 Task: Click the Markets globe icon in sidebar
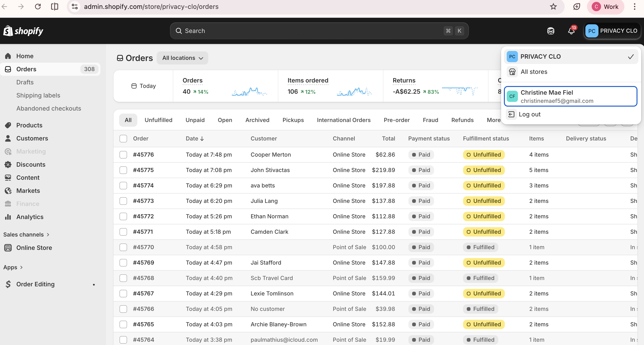coord(8,191)
